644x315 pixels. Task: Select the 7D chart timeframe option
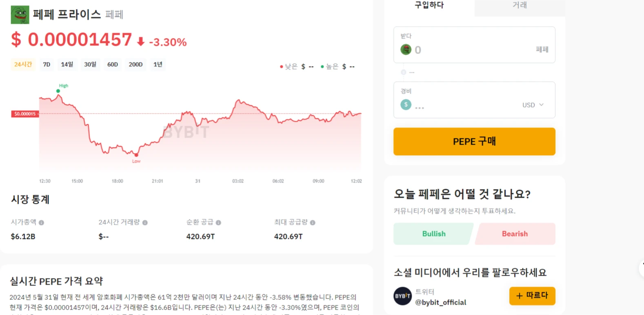tap(46, 64)
